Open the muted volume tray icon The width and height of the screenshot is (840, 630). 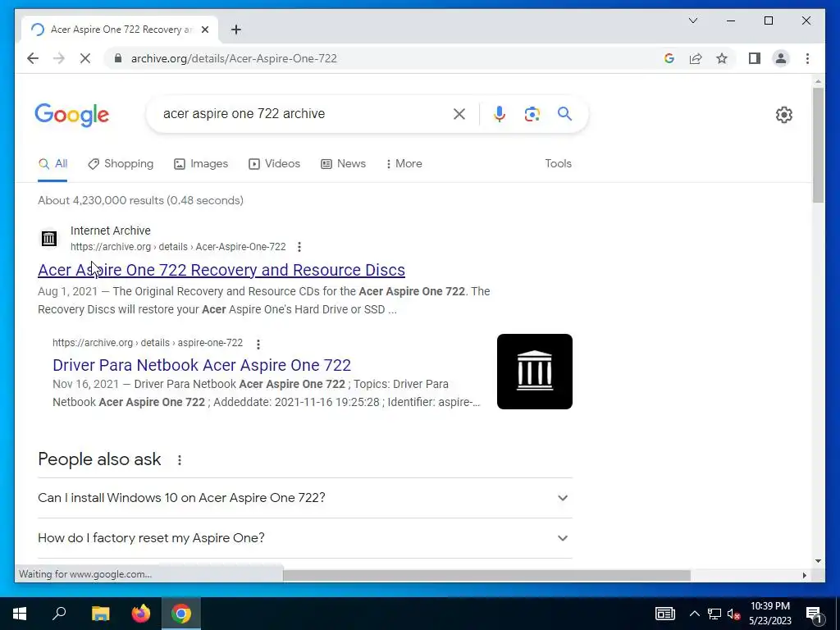pos(734,614)
